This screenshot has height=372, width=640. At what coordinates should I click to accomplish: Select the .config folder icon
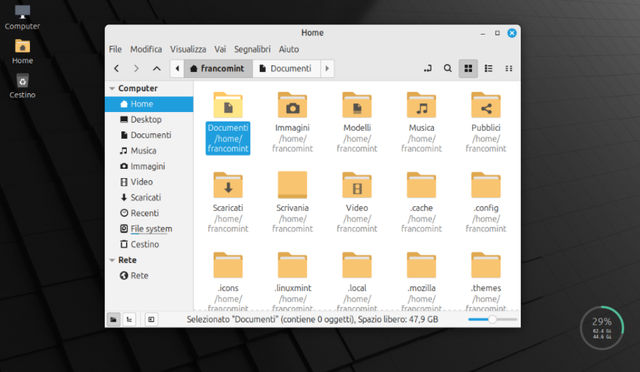point(486,185)
